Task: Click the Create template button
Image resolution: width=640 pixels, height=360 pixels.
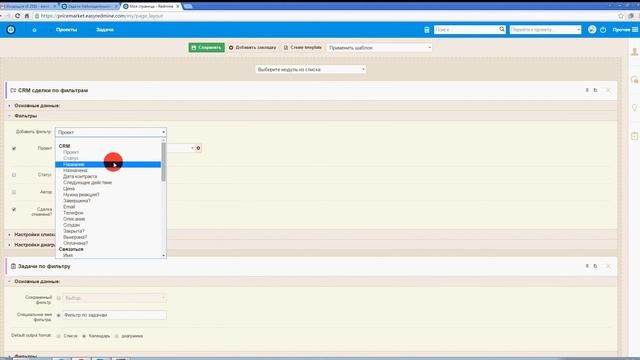Action: click(302, 48)
